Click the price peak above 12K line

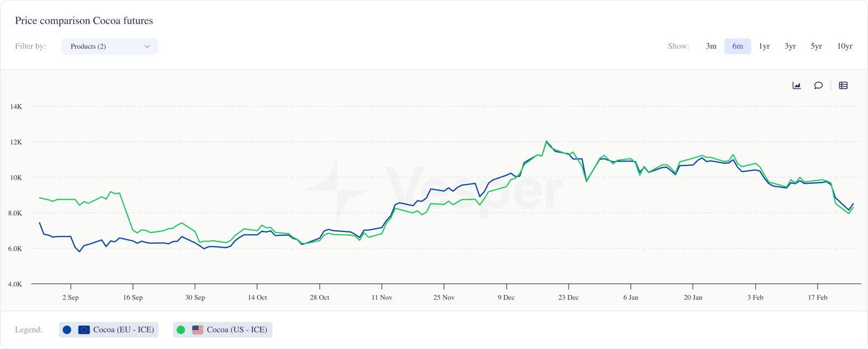tap(546, 141)
